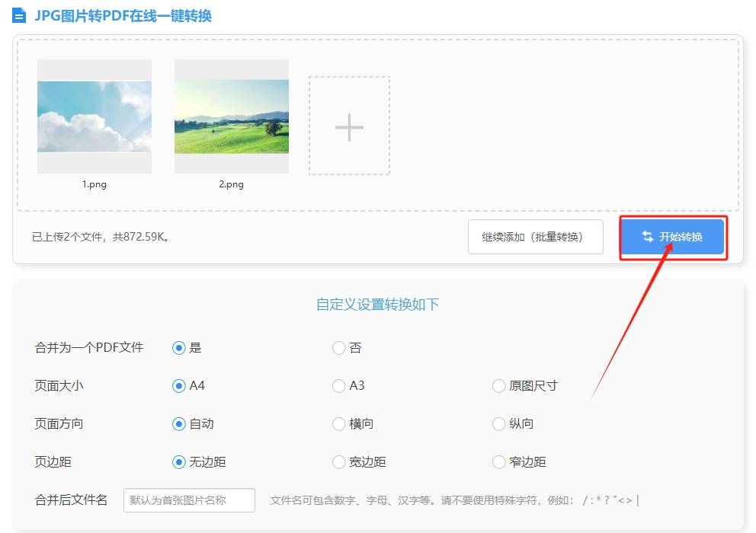Choose 是 for merging into one PDF

tap(179, 348)
